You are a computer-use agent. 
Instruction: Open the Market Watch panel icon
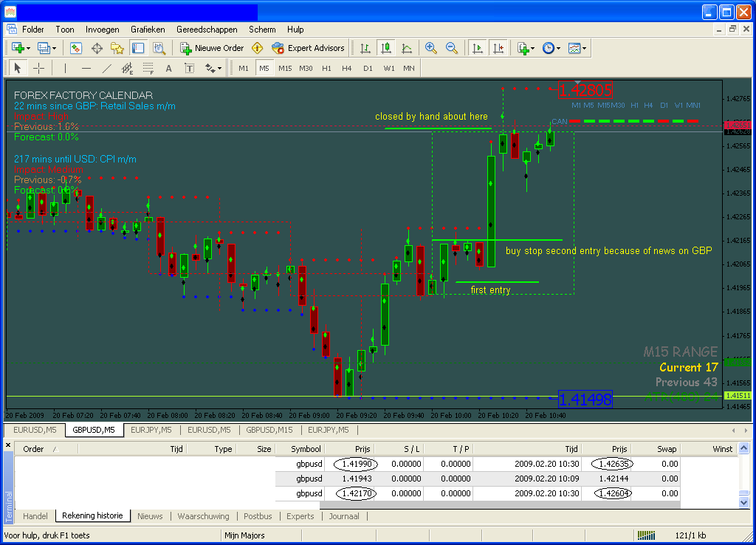coord(75,48)
